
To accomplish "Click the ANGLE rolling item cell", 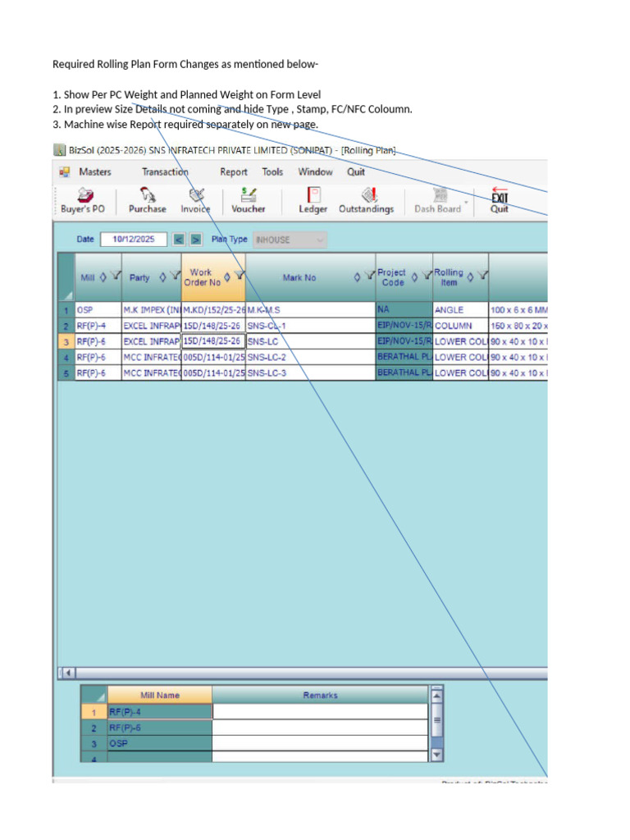I will (x=461, y=310).
